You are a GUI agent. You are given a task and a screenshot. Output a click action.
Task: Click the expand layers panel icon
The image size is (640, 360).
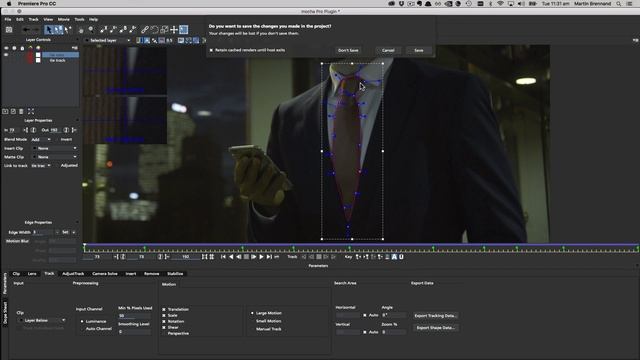pyautogui.click(x=31, y=111)
